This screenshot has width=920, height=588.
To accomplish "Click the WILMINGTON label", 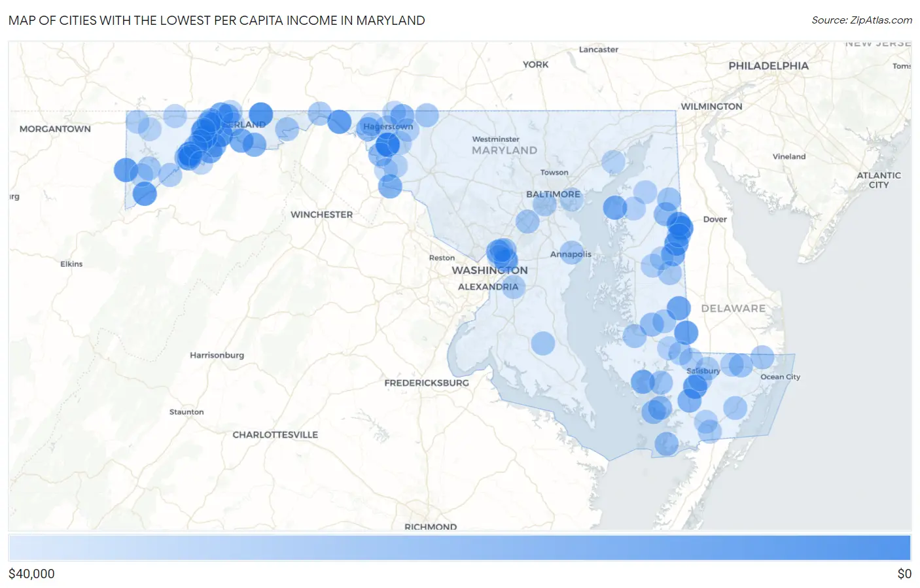I will tap(711, 107).
